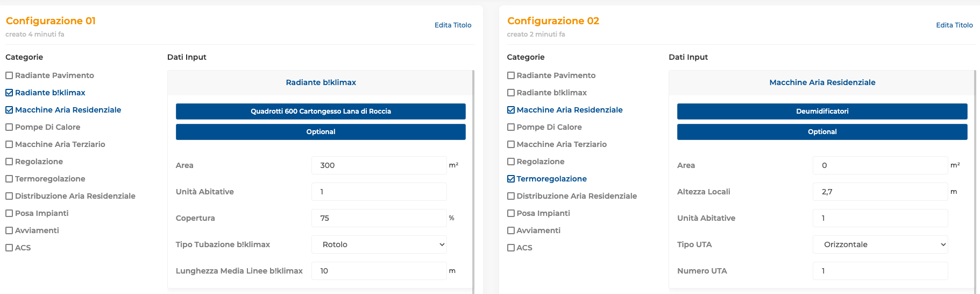
Task: Open Optional under Macchine Aria Residenziale
Action: (x=822, y=132)
